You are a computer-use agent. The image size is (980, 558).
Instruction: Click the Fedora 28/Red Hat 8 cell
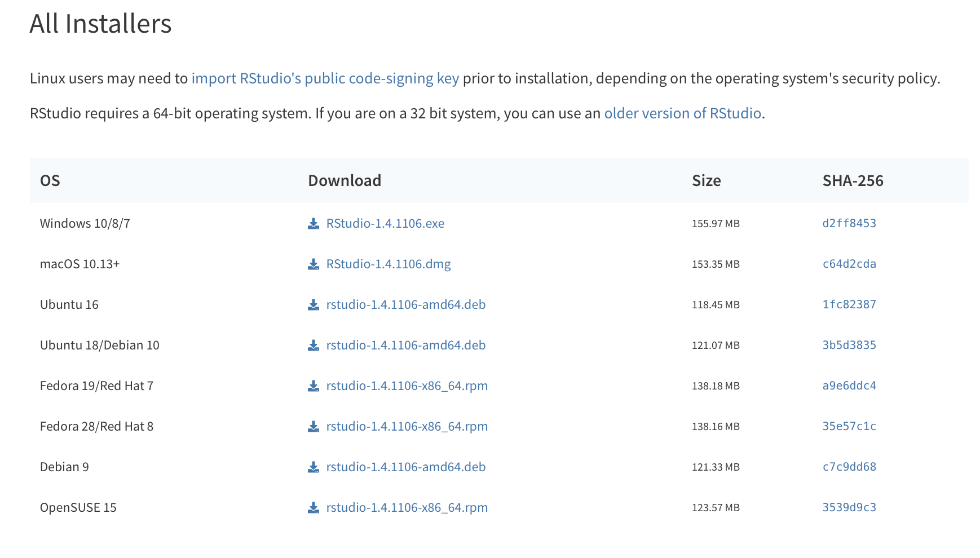97,426
